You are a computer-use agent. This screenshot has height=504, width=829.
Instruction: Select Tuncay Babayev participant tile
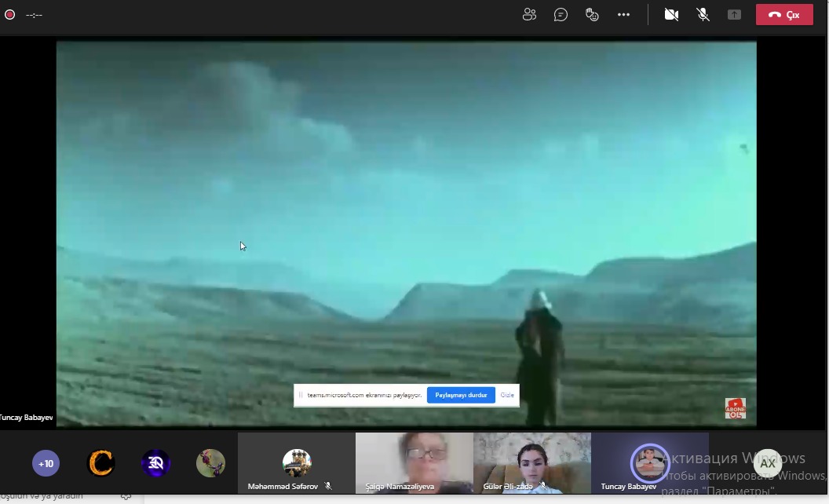[x=650, y=463]
